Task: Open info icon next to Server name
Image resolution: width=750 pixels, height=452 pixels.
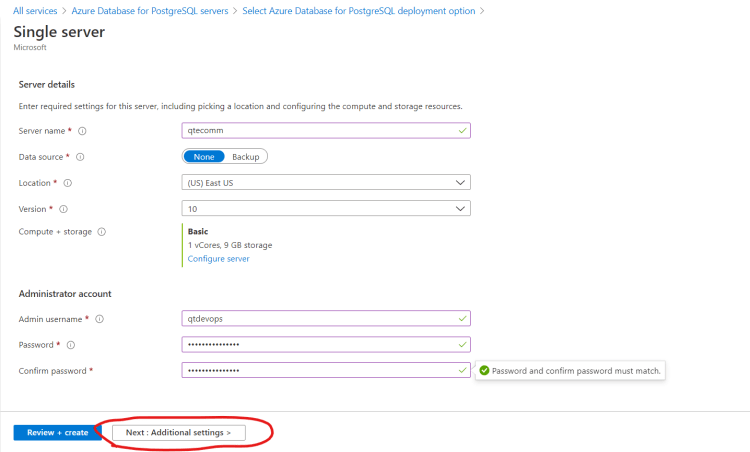Action: pyautogui.click(x=82, y=131)
